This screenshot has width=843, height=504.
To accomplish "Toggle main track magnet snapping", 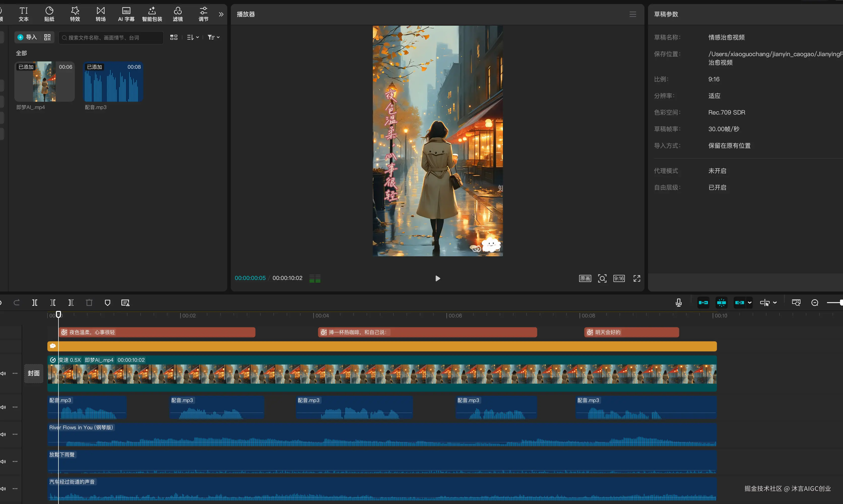I will coord(703,303).
